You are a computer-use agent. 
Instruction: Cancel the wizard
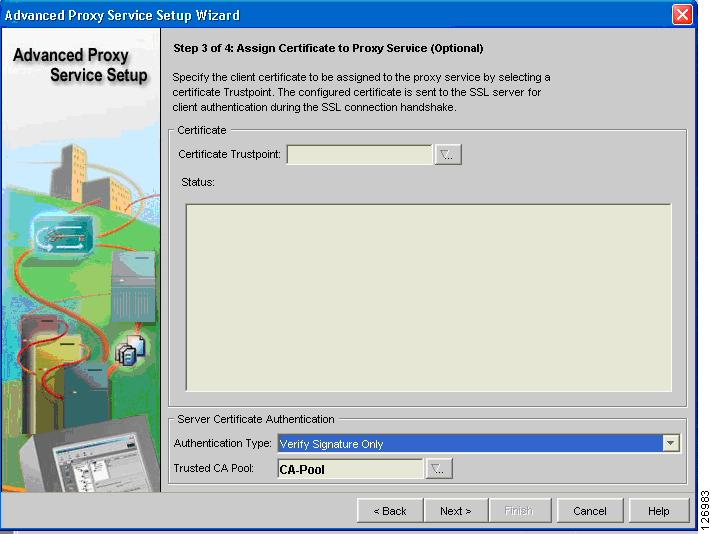(589, 511)
